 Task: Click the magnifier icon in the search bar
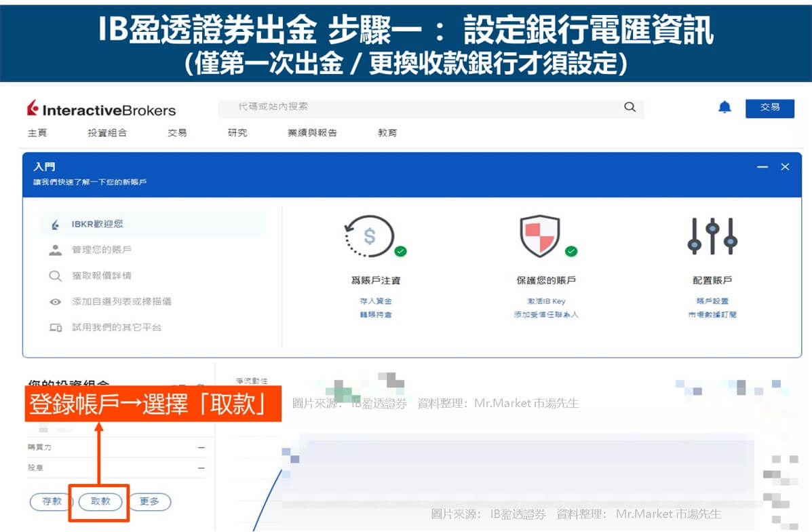[630, 107]
